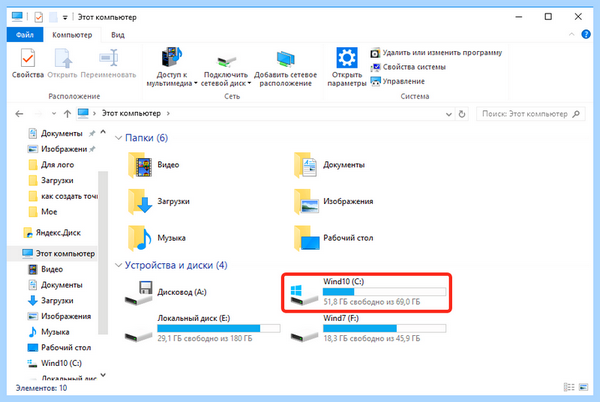Go up one level arrow

[x=67, y=114]
